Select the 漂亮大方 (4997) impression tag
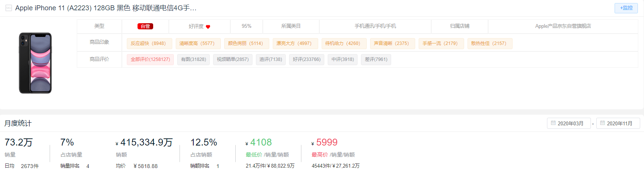 (295, 43)
